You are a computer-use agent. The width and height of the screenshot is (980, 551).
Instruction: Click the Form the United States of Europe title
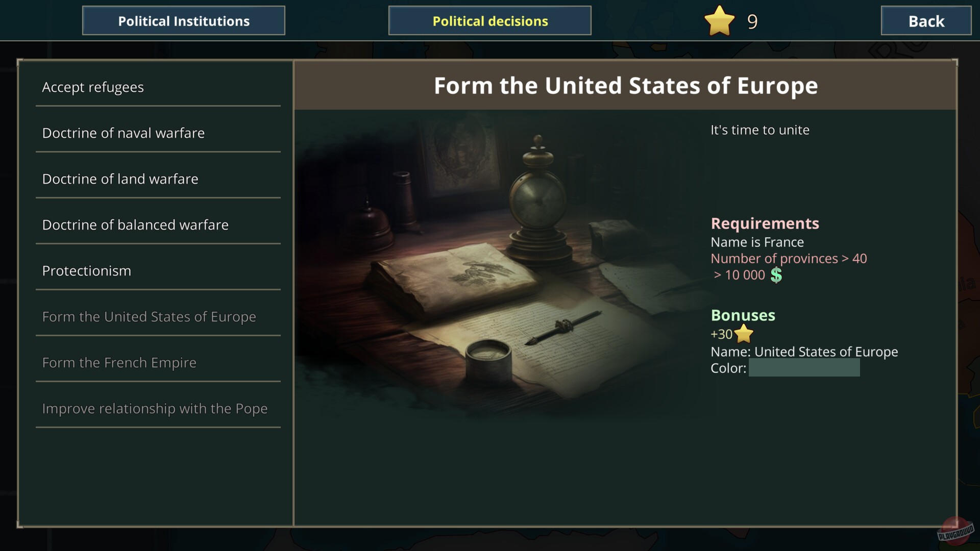(x=626, y=86)
